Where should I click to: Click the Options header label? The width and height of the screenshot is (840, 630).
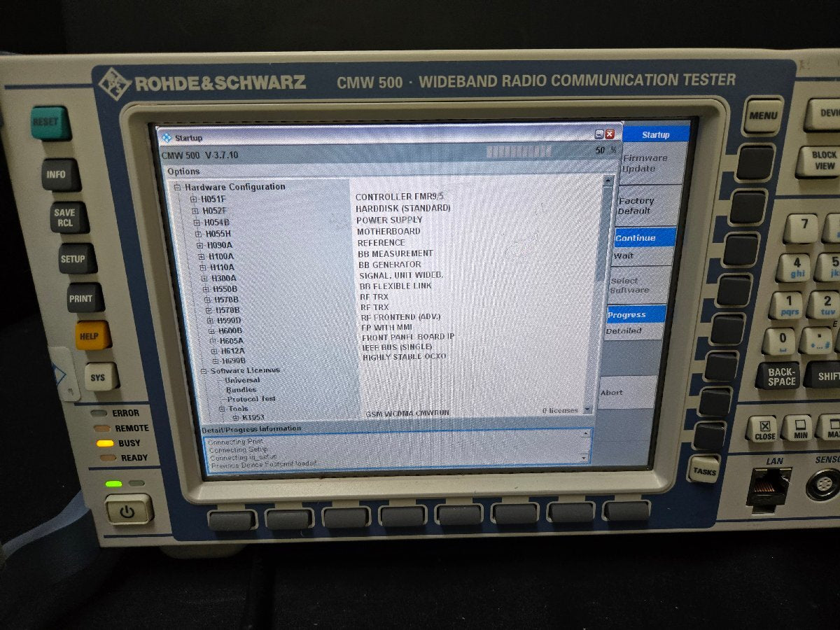pyautogui.click(x=183, y=171)
